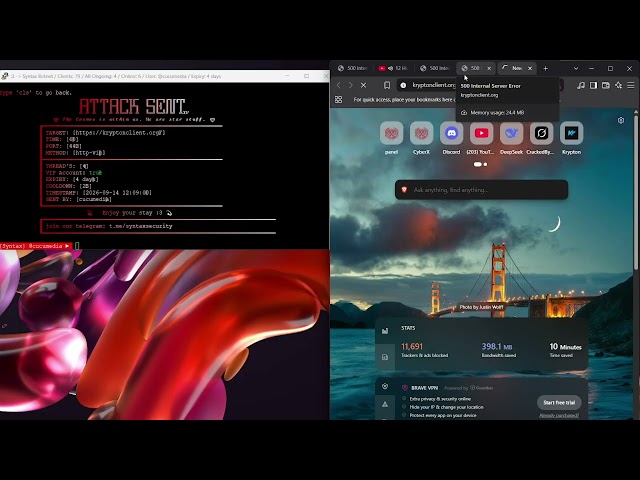Switch to first 500 Internal tab
This screenshot has height=480, width=640.
(x=353, y=68)
